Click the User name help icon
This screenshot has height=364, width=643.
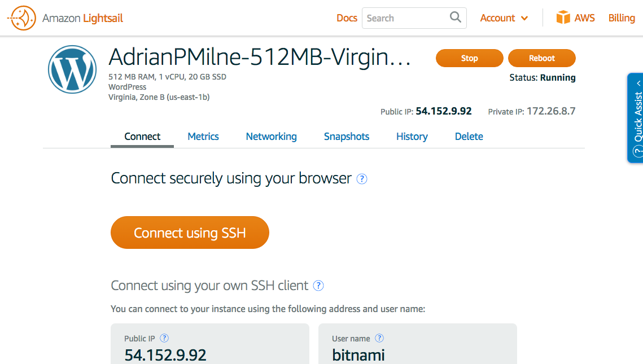(379, 338)
